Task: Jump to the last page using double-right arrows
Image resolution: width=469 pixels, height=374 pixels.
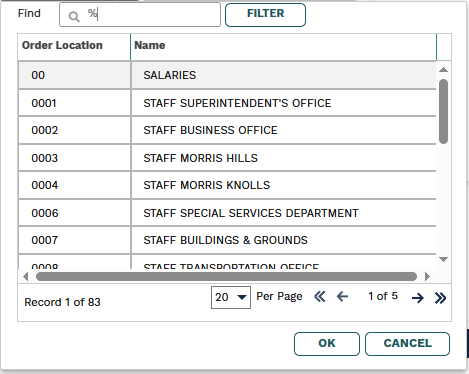Action: [440, 298]
